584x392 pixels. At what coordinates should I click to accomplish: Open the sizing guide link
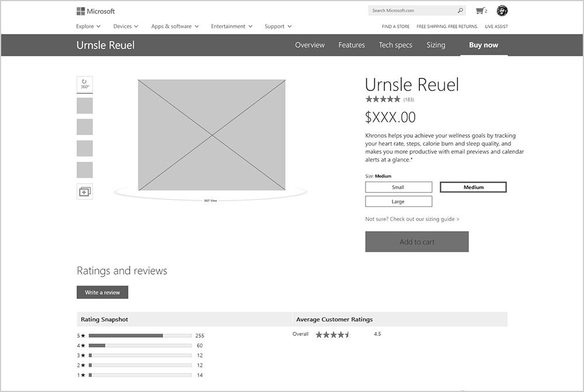click(x=412, y=219)
